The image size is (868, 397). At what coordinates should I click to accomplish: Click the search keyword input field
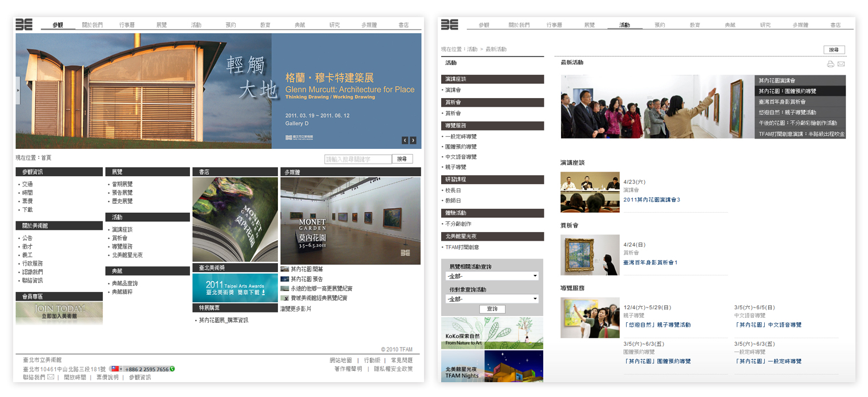click(x=358, y=159)
